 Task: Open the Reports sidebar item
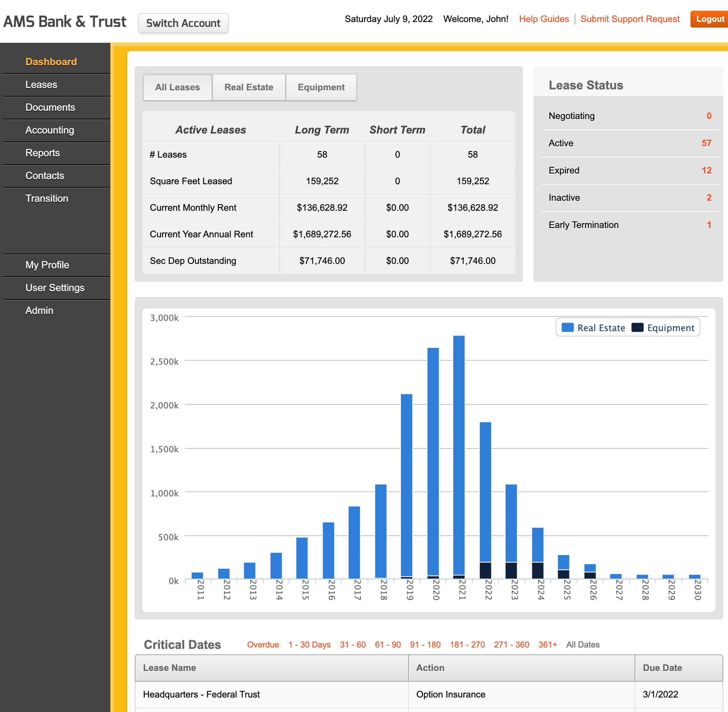pos(42,153)
